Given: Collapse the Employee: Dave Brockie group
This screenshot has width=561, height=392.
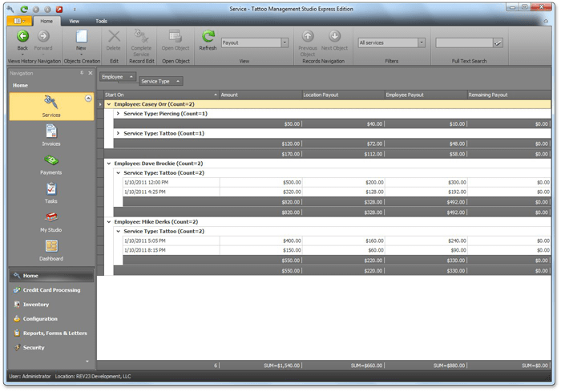Looking at the screenshot, I should click(x=109, y=163).
